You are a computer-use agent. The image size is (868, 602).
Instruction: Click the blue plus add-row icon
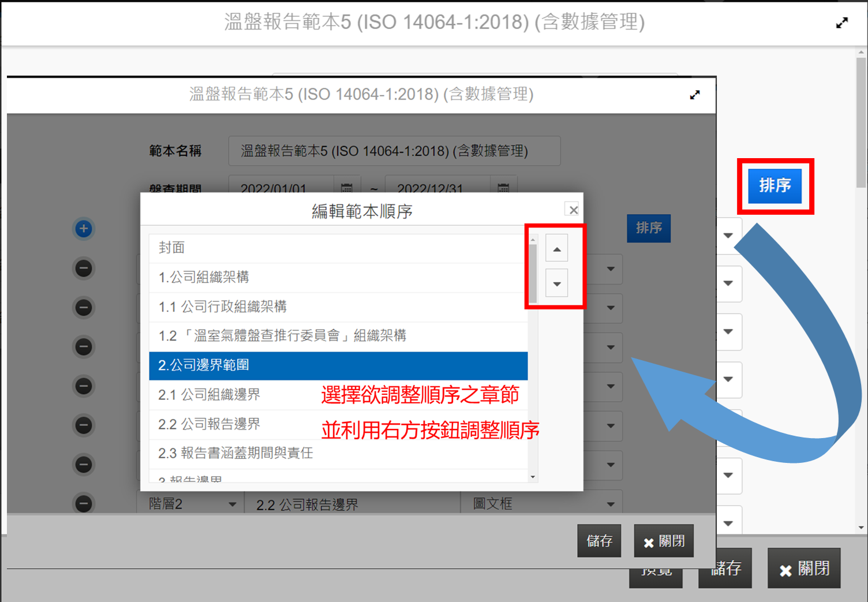pyautogui.click(x=84, y=229)
